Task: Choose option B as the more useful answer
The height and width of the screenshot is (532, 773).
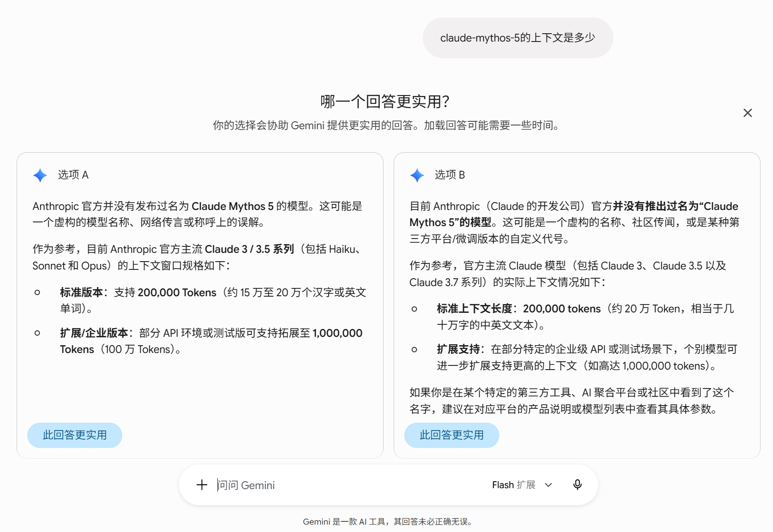Action: [452, 435]
